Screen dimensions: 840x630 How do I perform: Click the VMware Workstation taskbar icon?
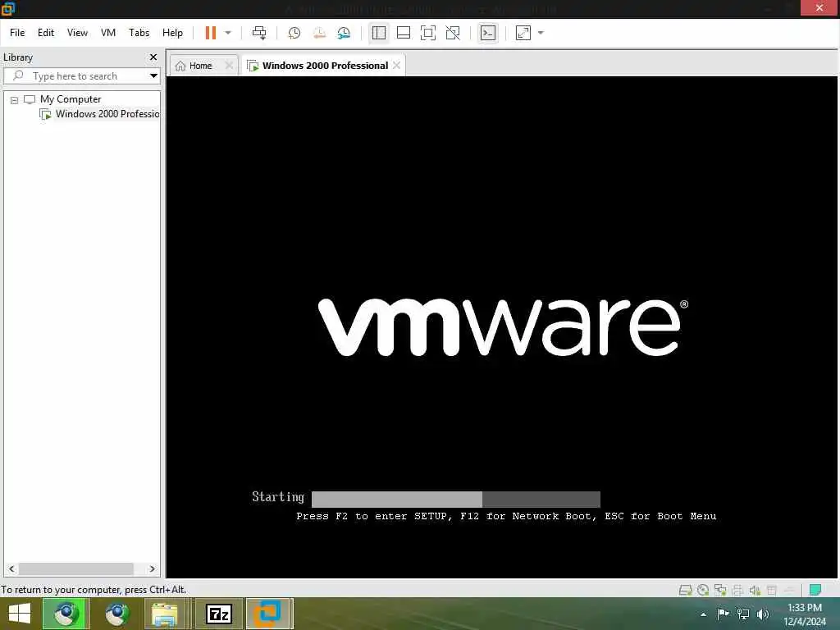click(x=269, y=614)
